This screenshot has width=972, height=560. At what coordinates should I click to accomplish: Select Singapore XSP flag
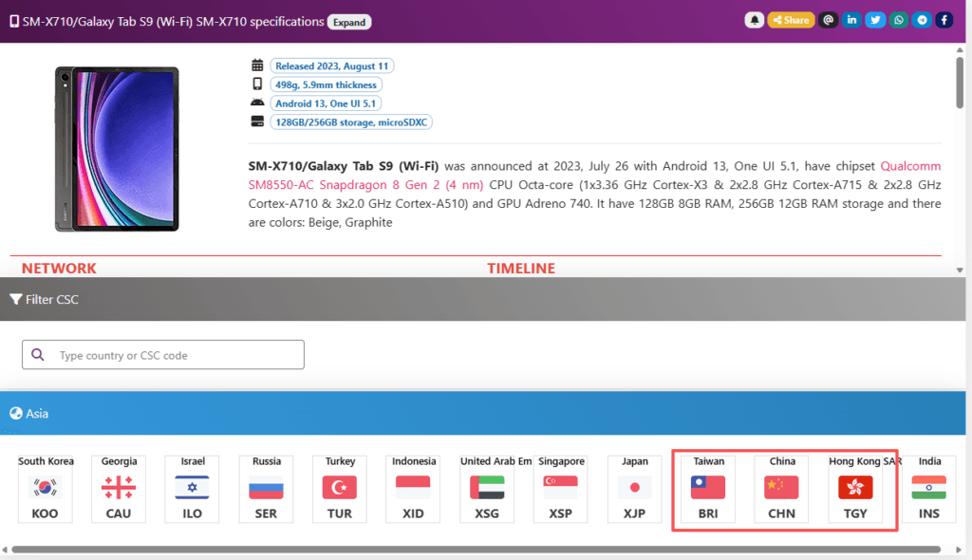tap(560, 489)
